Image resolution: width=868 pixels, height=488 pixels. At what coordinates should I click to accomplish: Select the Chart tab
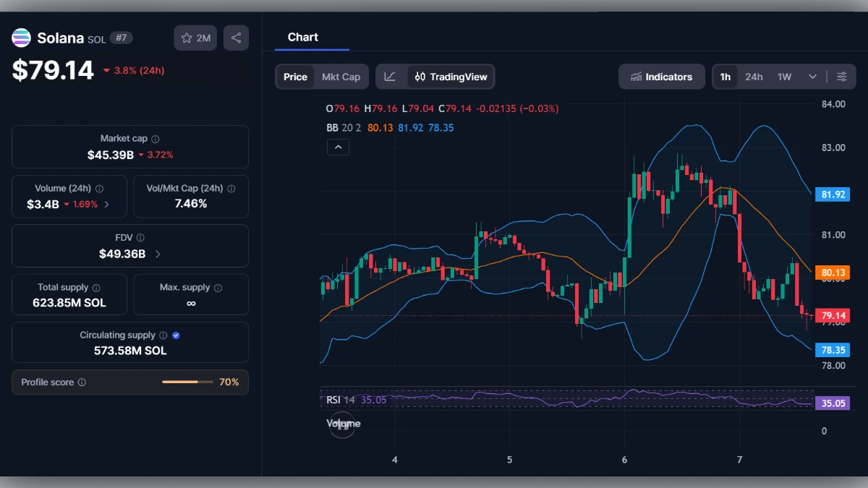[303, 37]
